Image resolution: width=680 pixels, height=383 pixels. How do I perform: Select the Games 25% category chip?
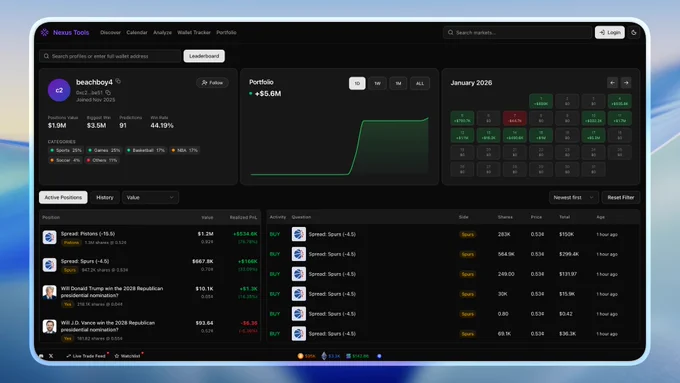click(104, 150)
